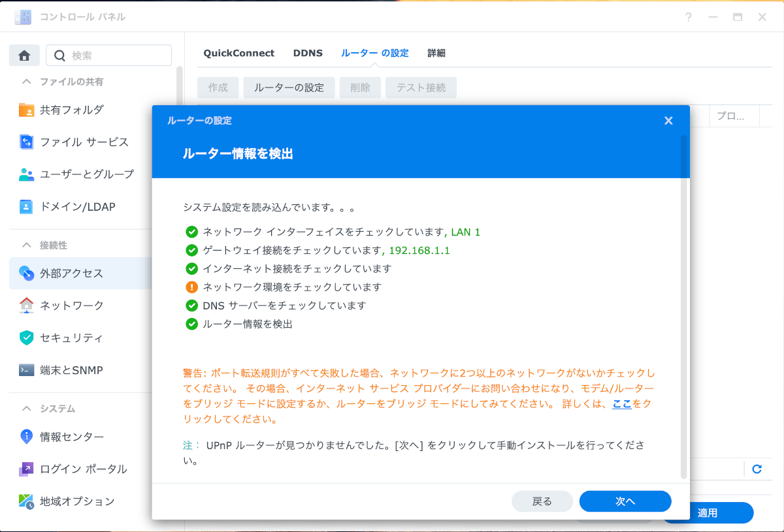This screenshot has height=532, width=784.
Task: Click the Control Panel app icon in title bar
Action: pos(23,17)
